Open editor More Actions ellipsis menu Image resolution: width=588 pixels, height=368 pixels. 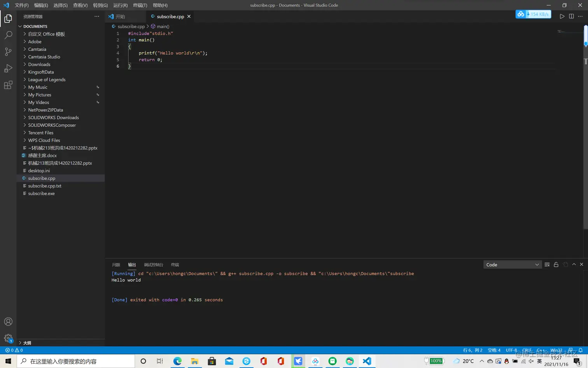pyautogui.click(x=580, y=16)
